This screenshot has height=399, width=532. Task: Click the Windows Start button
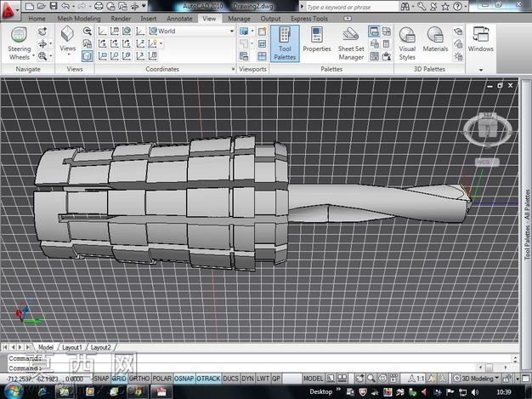click(x=14, y=391)
